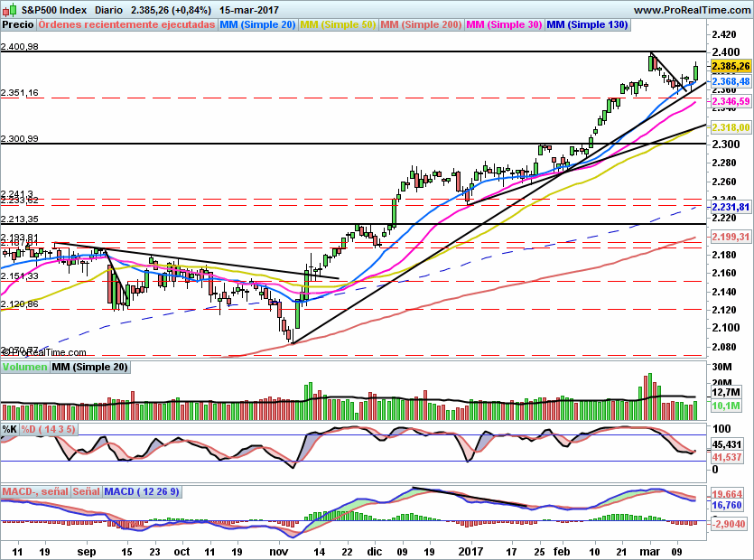
Task: Click the 2.080 price axis value
Action: [724, 347]
